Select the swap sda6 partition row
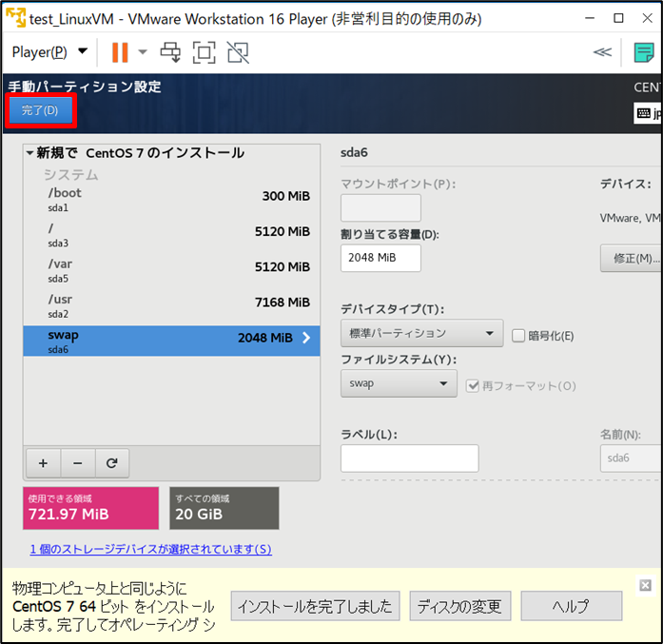 pyautogui.click(x=171, y=341)
